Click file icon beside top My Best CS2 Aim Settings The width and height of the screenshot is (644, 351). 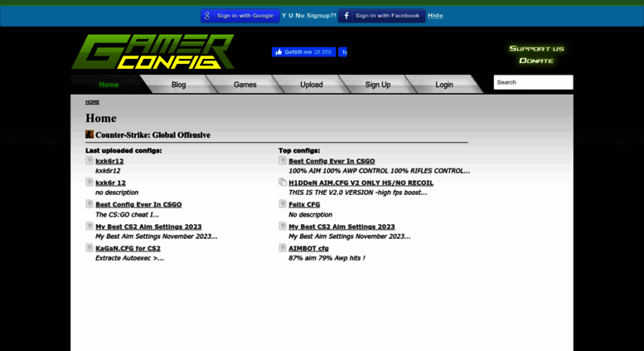(x=283, y=226)
